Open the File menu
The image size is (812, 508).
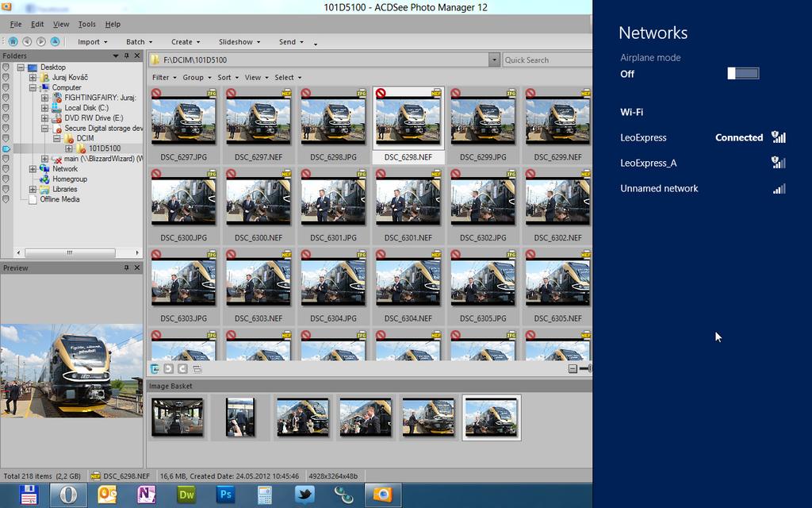(16, 24)
